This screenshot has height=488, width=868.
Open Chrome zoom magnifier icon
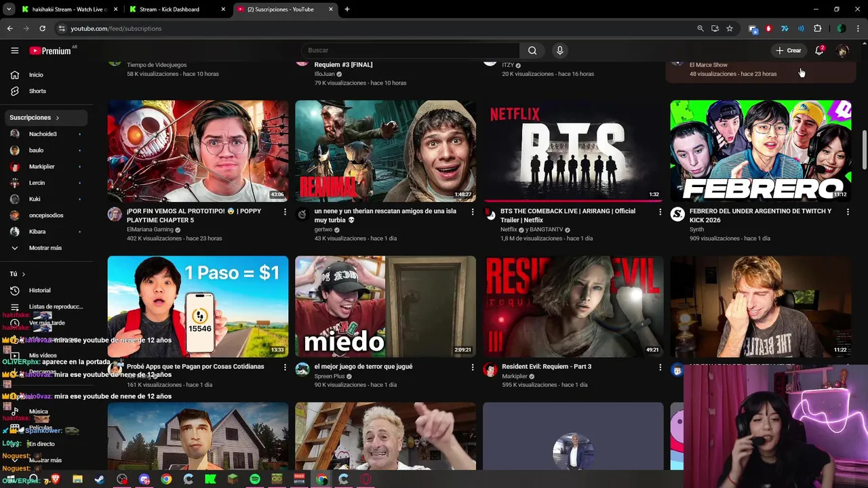click(x=701, y=28)
